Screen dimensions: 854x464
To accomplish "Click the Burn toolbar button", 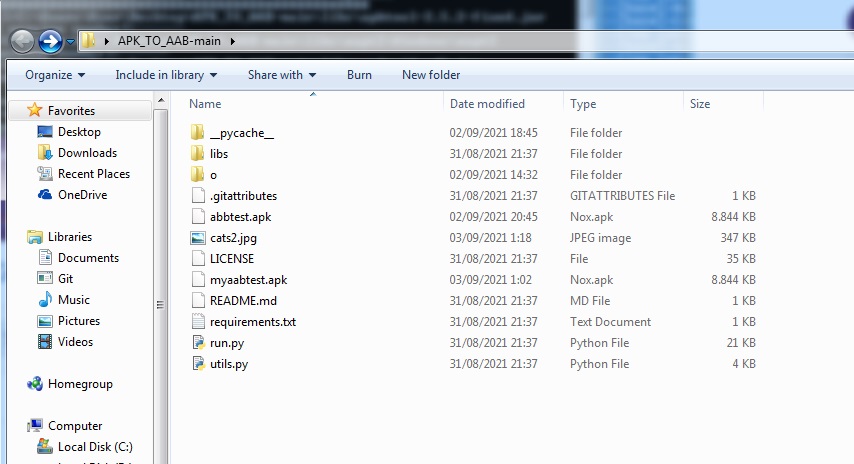I will tap(359, 75).
